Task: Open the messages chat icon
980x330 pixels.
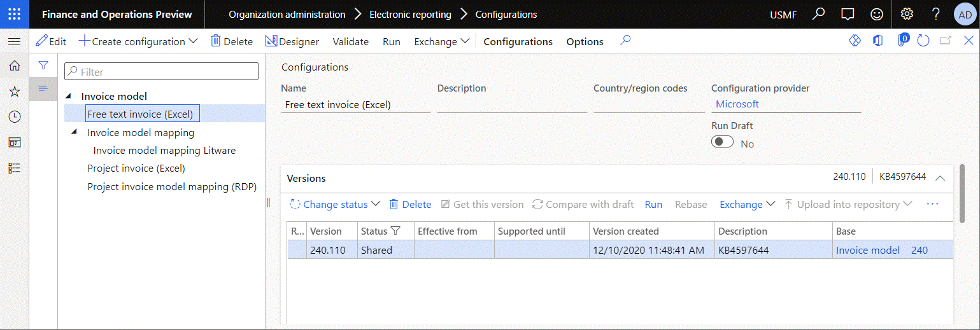Action: click(x=848, y=14)
